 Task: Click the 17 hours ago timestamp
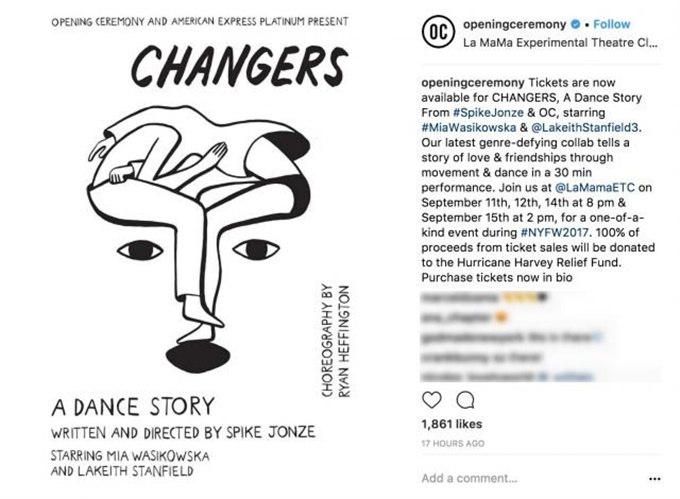pos(453,443)
